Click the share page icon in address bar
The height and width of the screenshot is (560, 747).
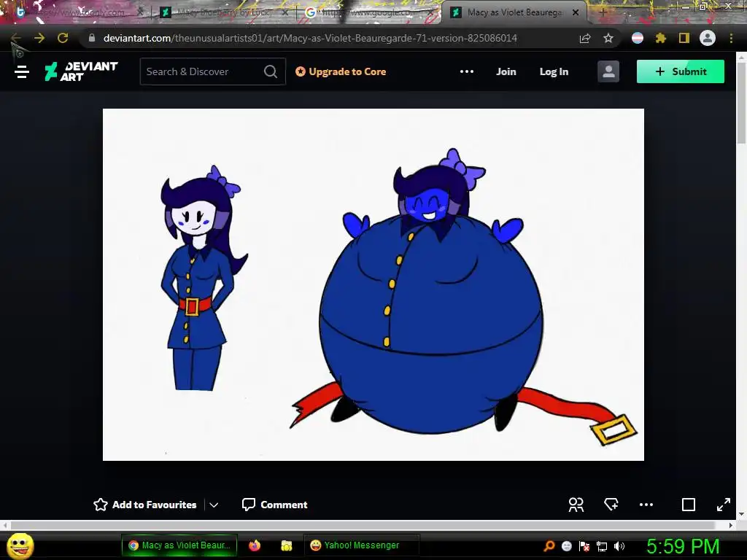[585, 38]
